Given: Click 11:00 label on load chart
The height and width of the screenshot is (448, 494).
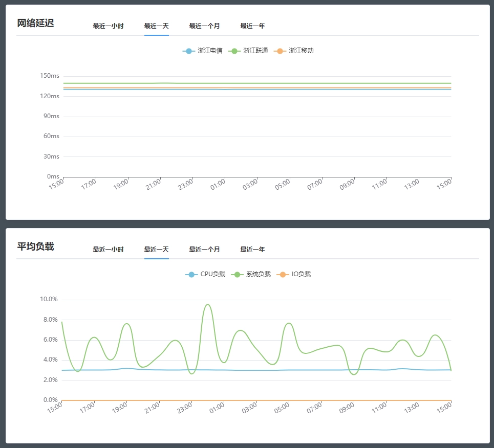Looking at the screenshot, I should click(379, 408).
